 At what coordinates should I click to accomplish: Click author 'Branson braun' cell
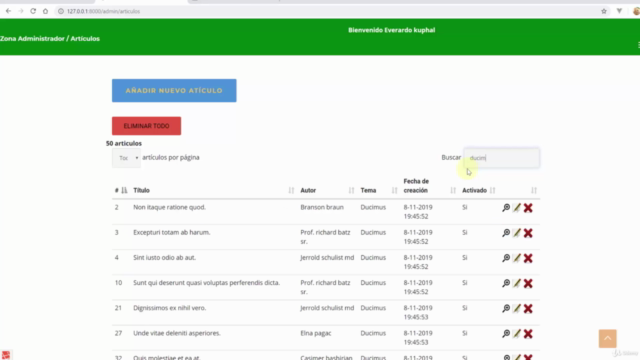point(322,207)
